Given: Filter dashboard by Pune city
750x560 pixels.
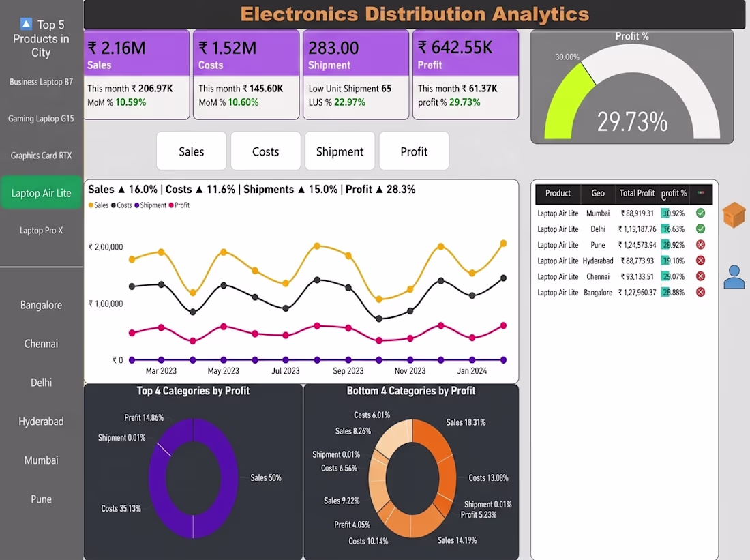Looking at the screenshot, I should [41, 499].
